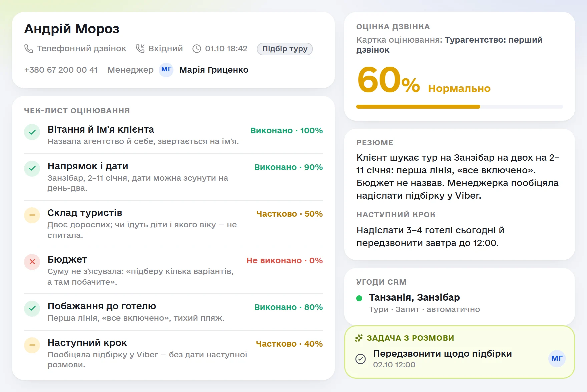
Task: Click the yellow minus icon for Склад туристів
Action: (32, 215)
